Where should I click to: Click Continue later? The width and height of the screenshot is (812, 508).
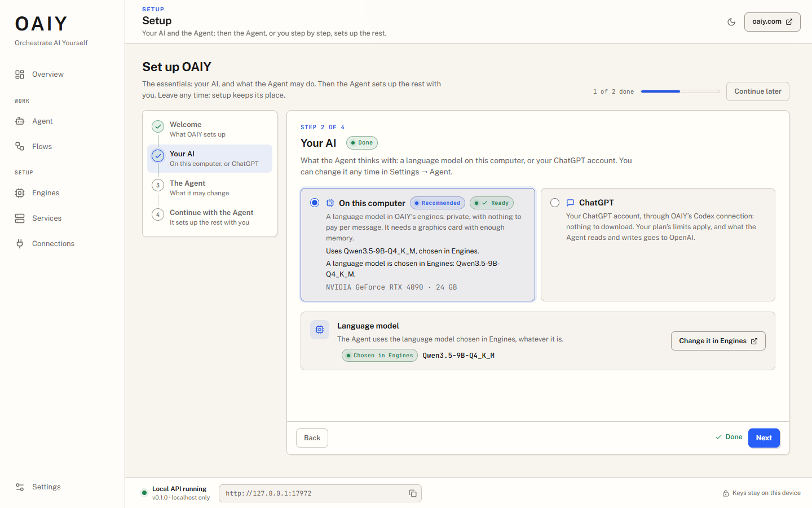point(758,91)
